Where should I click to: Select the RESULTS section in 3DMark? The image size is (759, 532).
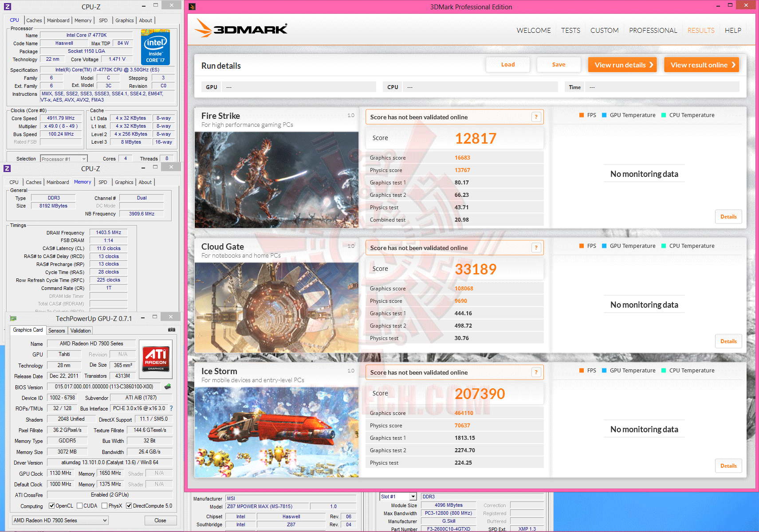point(701,31)
